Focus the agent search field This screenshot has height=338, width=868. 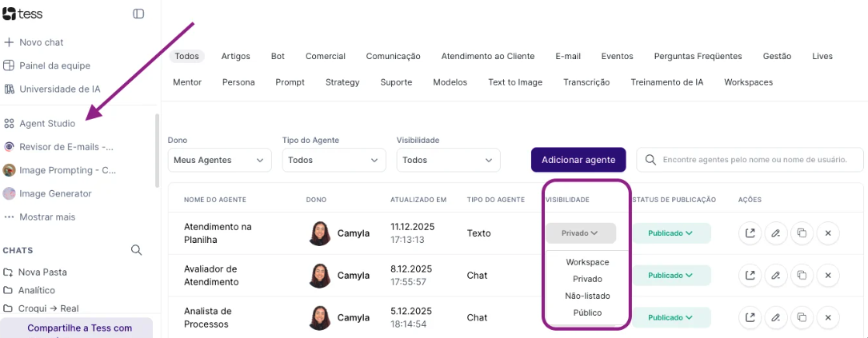750,160
